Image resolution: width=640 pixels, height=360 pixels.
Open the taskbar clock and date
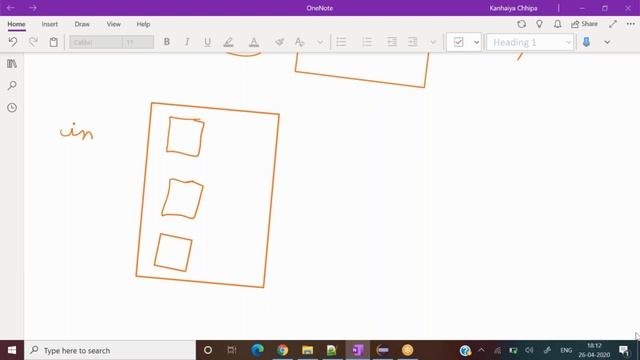coord(594,350)
